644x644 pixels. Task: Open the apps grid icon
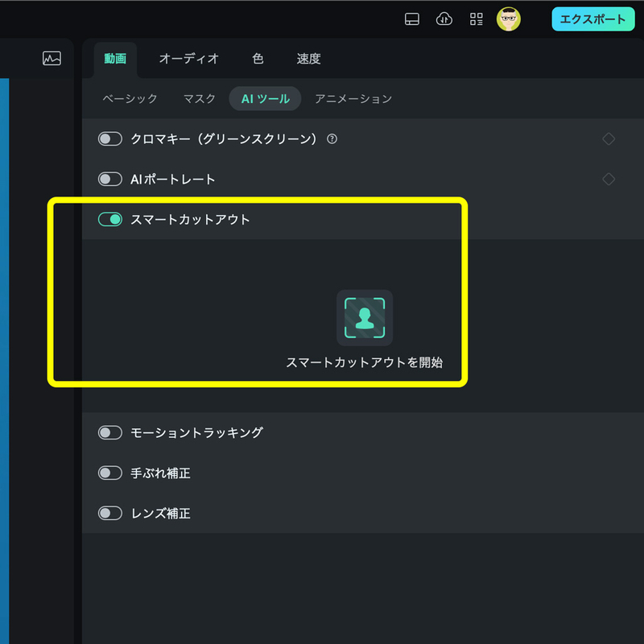pyautogui.click(x=476, y=19)
